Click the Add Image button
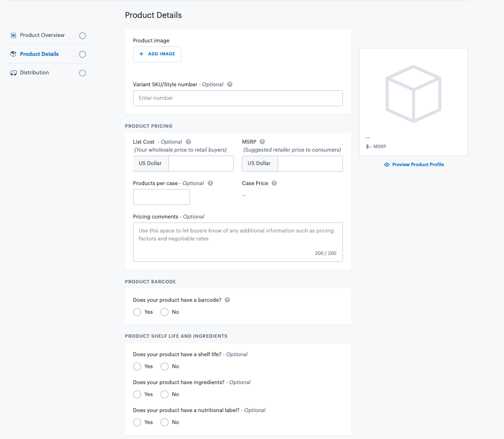Viewport: 504px width, 439px height. (x=157, y=54)
